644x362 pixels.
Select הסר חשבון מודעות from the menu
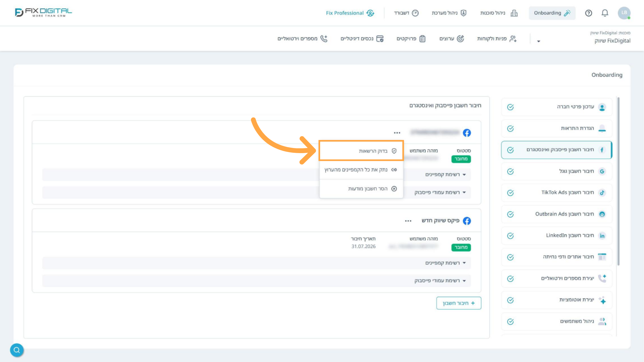click(361, 189)
